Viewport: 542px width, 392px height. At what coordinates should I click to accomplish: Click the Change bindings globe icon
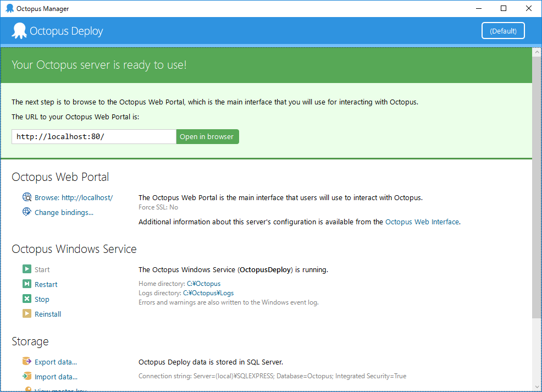tap(27, 212)
